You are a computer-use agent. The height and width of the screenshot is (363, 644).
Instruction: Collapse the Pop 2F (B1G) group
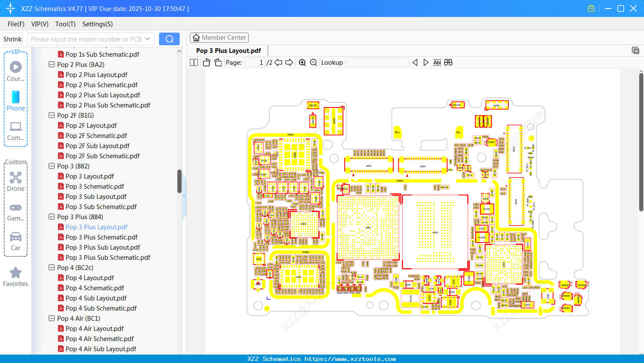tap(51, 115)
